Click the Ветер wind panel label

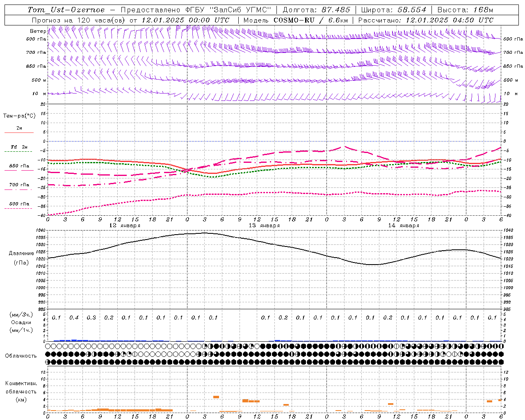click(x=38, y=31)
